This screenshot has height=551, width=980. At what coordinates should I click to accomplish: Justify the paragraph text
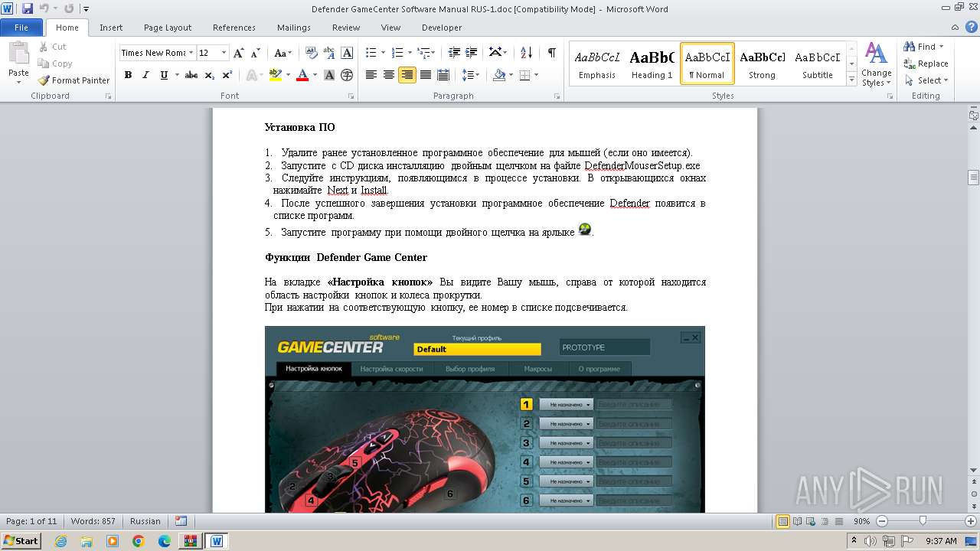[425, 75]
